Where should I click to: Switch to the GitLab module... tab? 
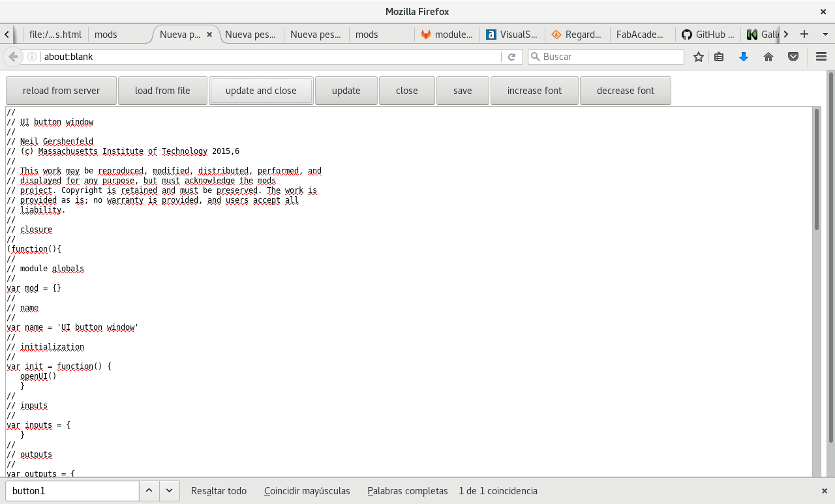447,35
